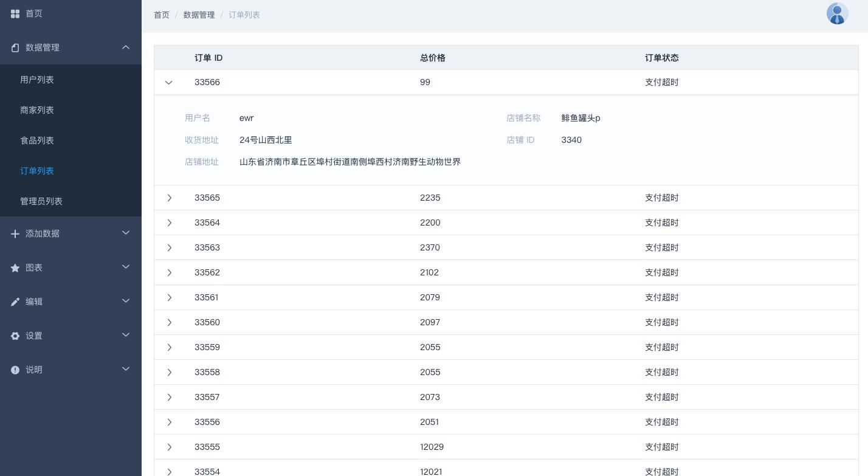Click the info icon next to 说明

pos(15,370)
